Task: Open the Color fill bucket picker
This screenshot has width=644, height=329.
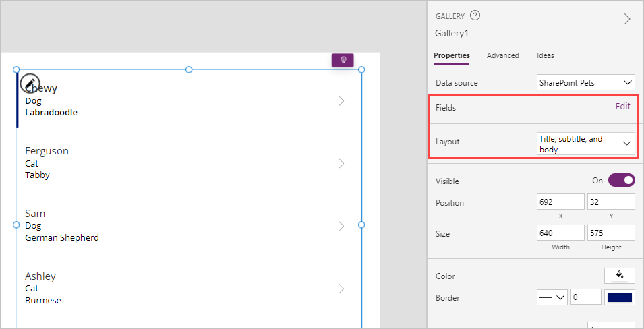Action: pyautogui.click(x=620, y=276)
